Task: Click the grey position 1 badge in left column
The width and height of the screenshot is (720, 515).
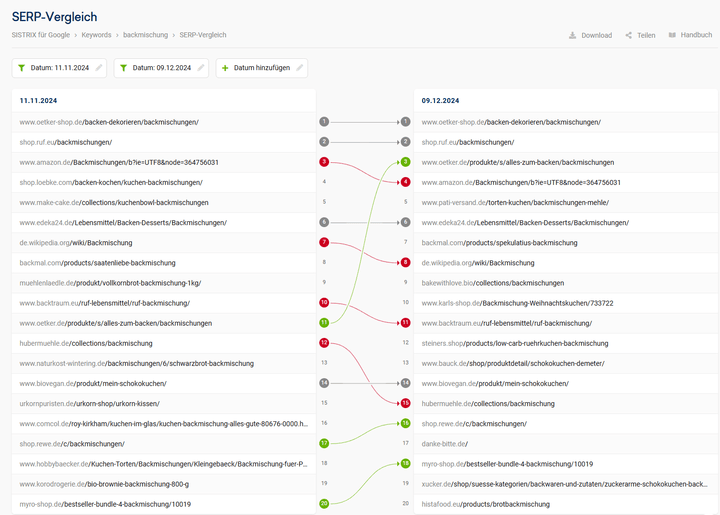Action: pos(324,122)
